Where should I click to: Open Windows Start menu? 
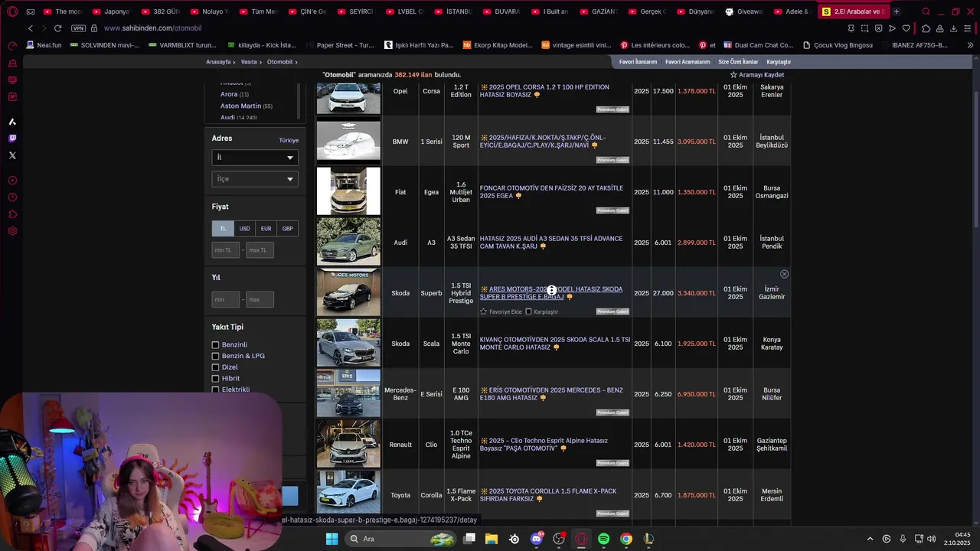pos(332,539)
